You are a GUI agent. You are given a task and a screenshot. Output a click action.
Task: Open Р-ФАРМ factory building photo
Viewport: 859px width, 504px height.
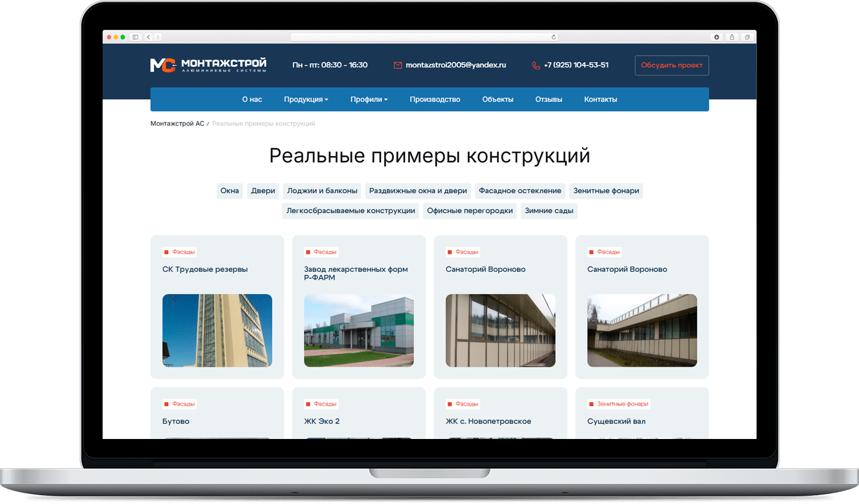point(359,330)
